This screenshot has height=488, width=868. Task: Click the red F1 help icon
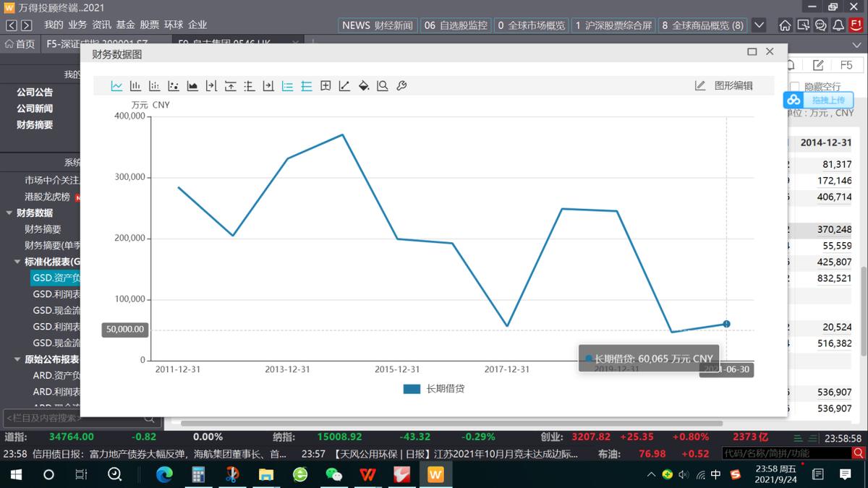(x=856, y=25)
